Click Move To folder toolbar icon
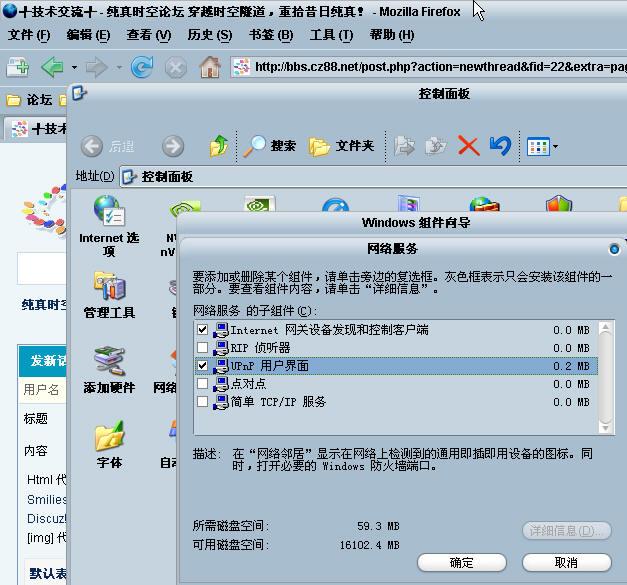This screenshot has height=585, width=627. 404,146
